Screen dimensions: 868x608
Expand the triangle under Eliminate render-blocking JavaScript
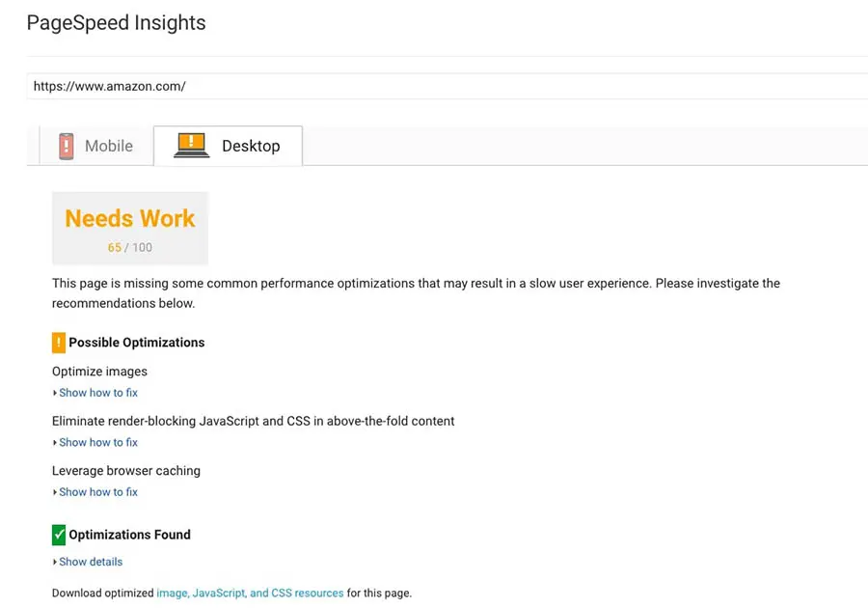coord(55,443)
